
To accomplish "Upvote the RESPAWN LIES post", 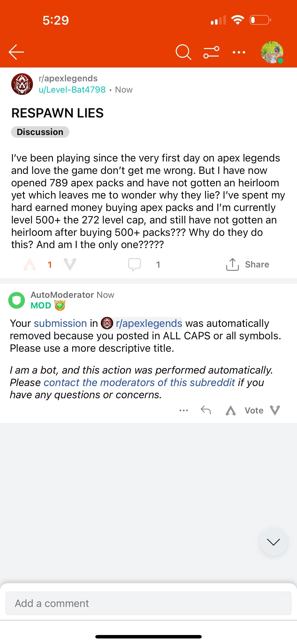I will 30,264.
